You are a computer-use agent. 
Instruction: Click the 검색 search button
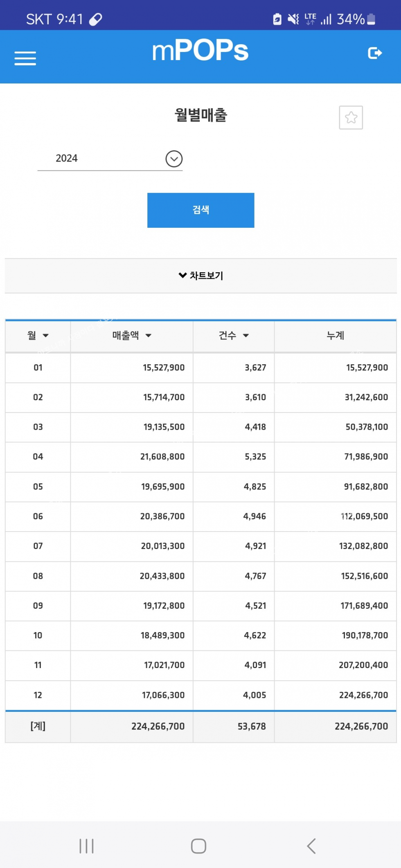[200, 210]
